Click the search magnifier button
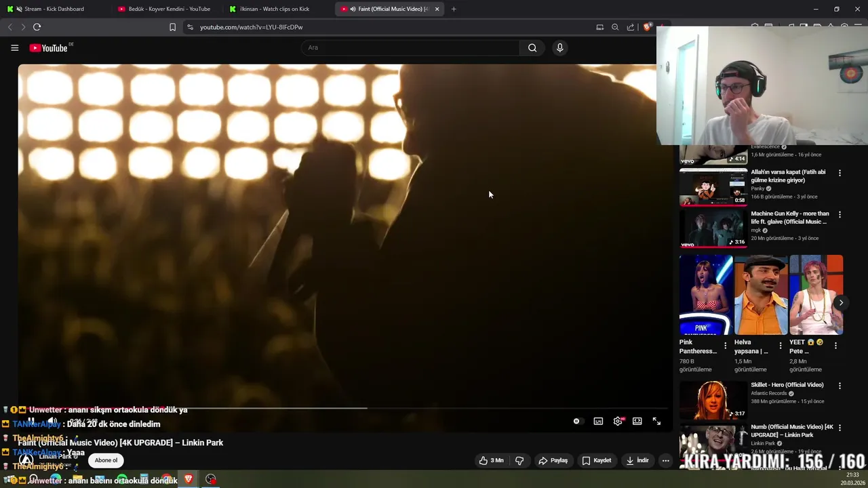Viewport: 868px width, 488px height. tap(532, 47)
